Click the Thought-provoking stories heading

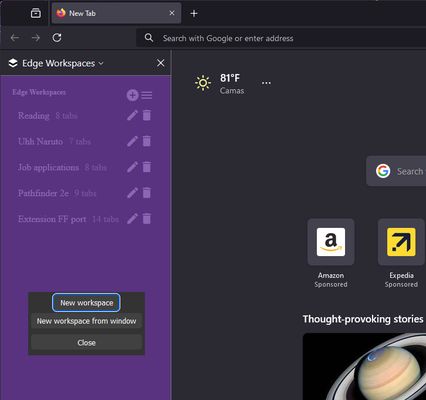pyautogui.click(x=363, y=319)
